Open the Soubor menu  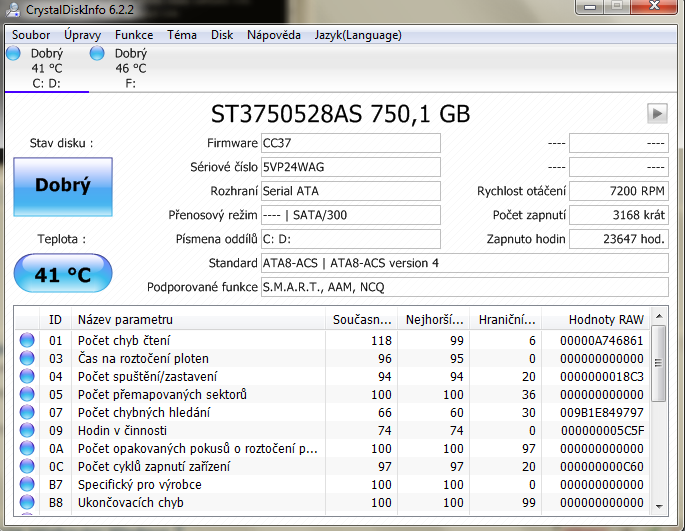click(x=30, y=35)
